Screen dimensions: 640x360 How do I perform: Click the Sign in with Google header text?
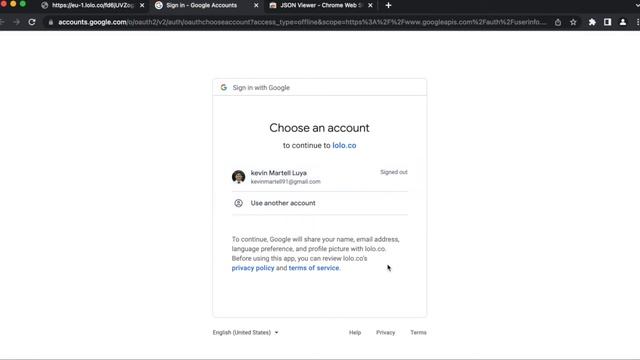(261, 87)
